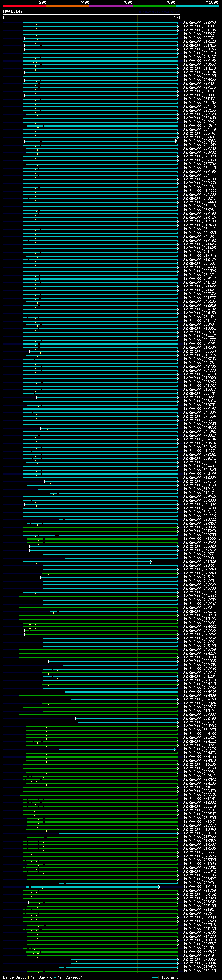Select hit UniRef100_B9RN67
Viewport: 222px width, 980px height.
pos(199,524)
